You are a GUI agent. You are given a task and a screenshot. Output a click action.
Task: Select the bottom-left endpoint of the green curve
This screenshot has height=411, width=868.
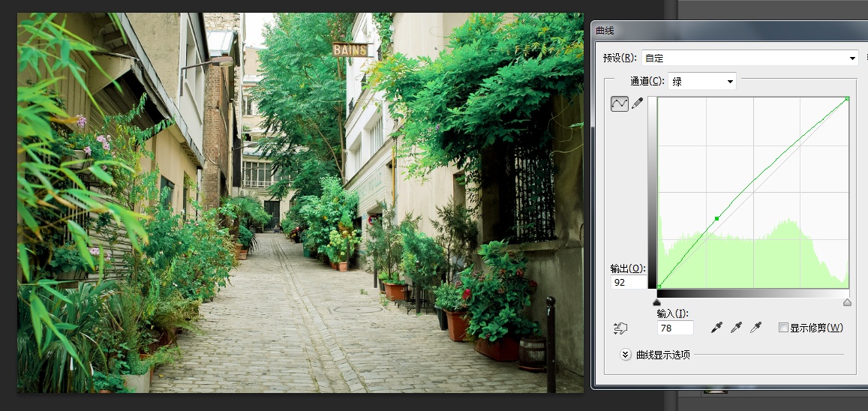click(659, 286)
